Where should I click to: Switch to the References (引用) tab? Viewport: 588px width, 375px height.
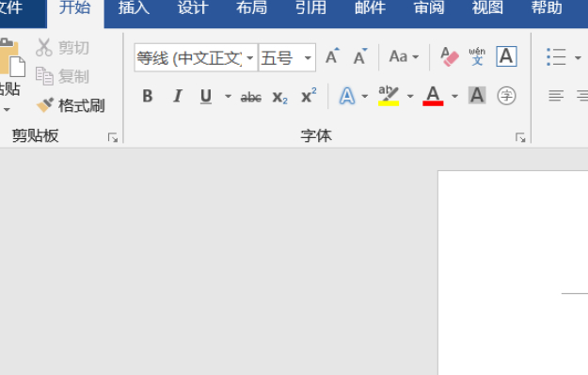(310, 8)
